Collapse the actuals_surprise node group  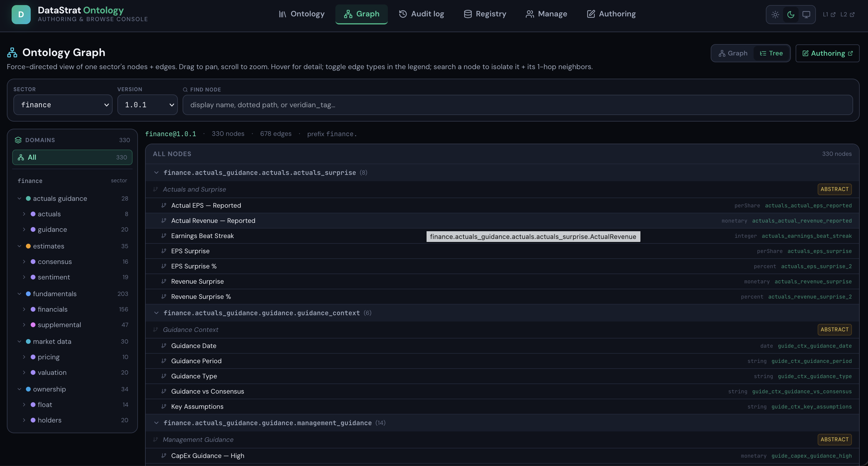[x=156, y=173]
